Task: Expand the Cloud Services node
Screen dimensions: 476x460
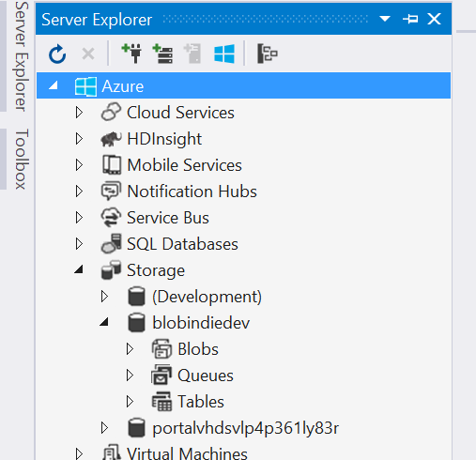Action: click(x=79, y=113)
